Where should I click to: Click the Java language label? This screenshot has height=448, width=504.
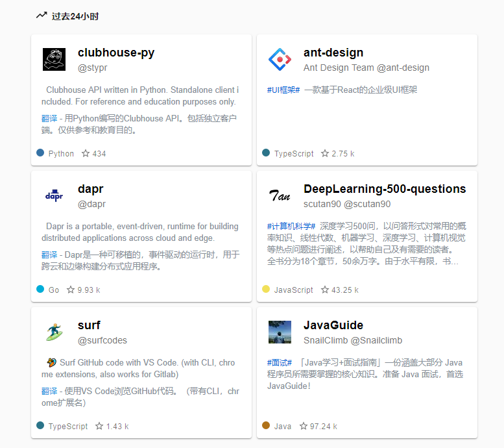(283, 426)
